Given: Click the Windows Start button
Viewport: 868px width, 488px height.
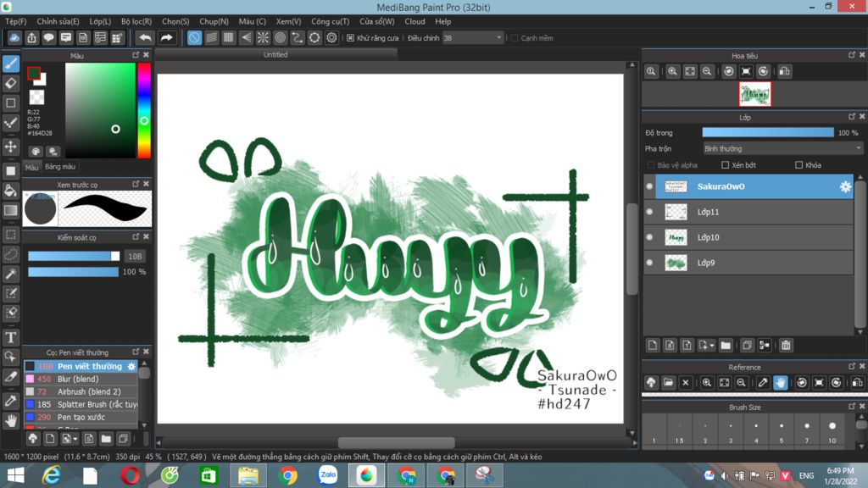Looking at the screenshot, I should 15,475.
